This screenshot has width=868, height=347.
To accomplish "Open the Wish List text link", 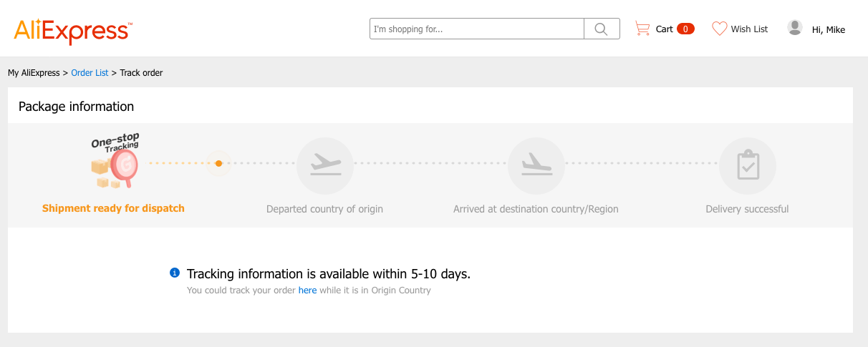I will (749, 29).
